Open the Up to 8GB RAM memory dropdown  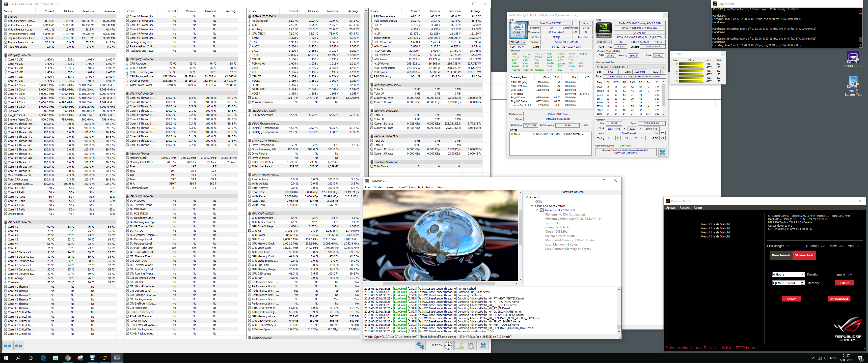click(x=788, y=283)
